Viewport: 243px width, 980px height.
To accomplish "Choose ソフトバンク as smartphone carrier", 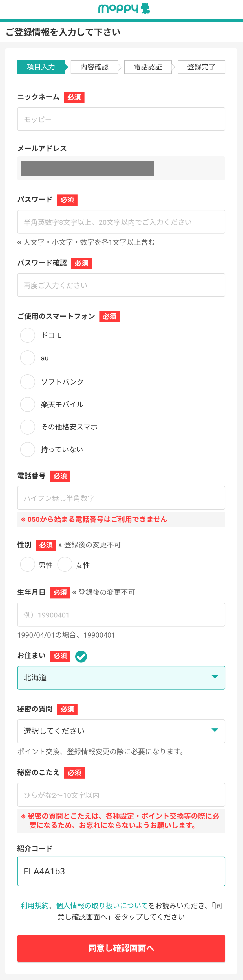I will tap(27, 381).
